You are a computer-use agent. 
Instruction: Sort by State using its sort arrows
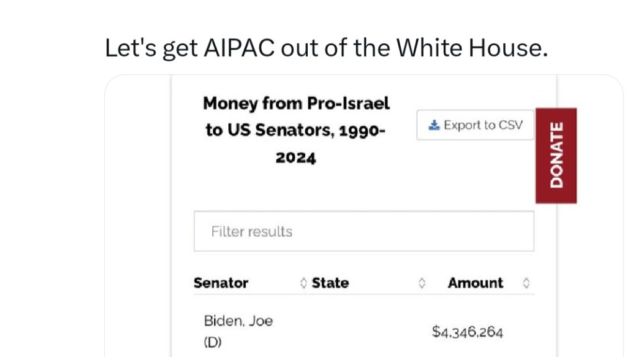pyautogui.click(x=422, y=283)
